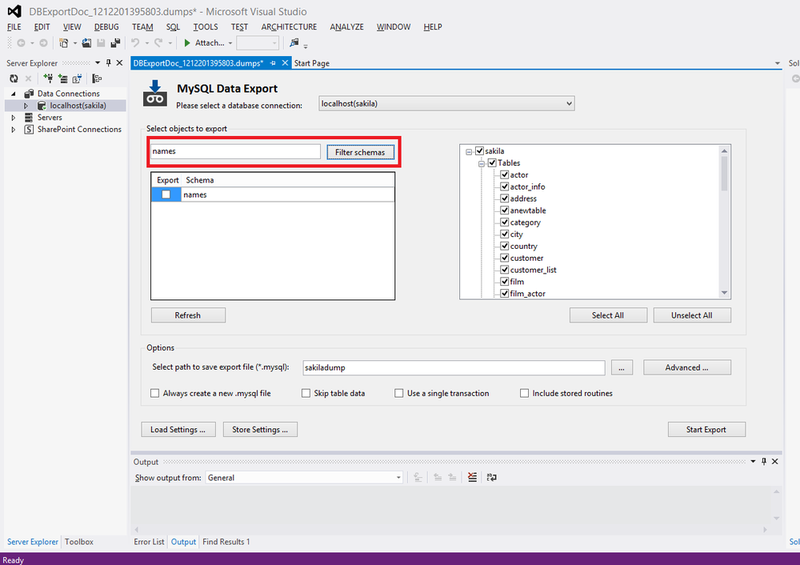Click the Save toolbar icon

tap(101, 43)
